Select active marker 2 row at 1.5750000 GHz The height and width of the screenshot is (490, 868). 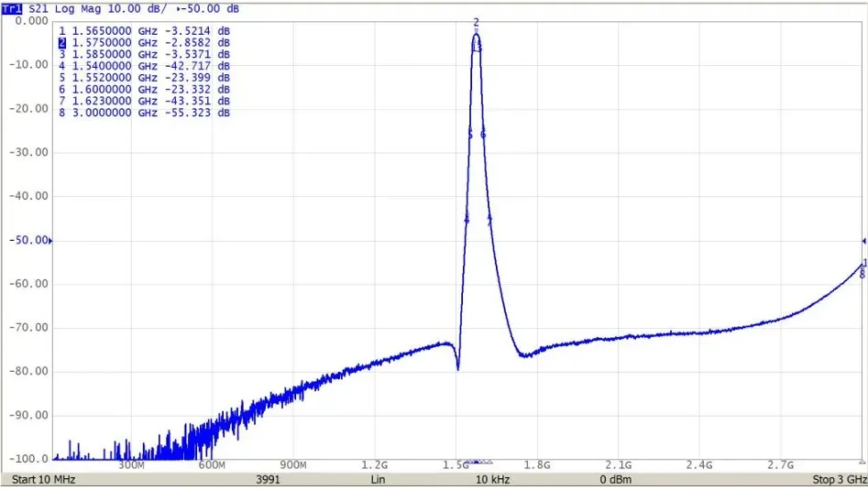[x=144, y=43]
